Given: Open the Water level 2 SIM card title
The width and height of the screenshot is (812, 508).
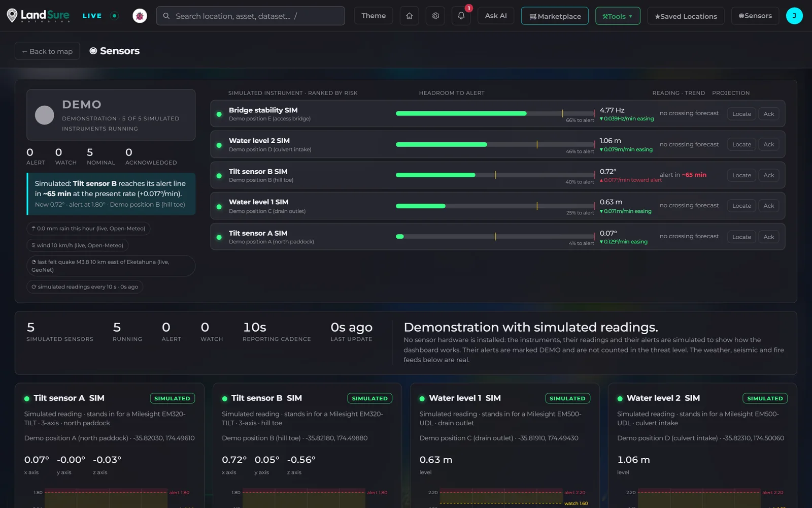Looking at the screenshot, I should (x=663, y=398).
